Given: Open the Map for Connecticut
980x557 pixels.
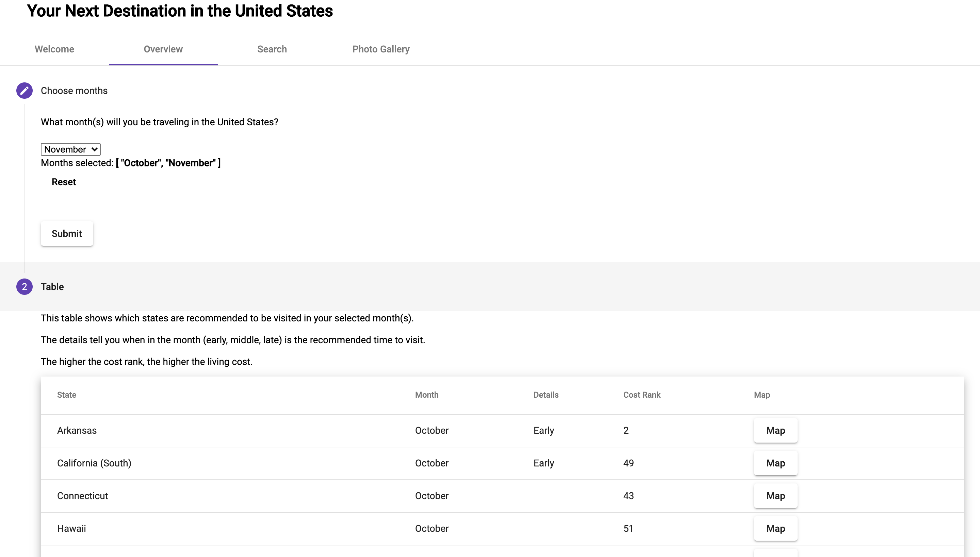Looking at the screenshot, I should click(775, 496).
